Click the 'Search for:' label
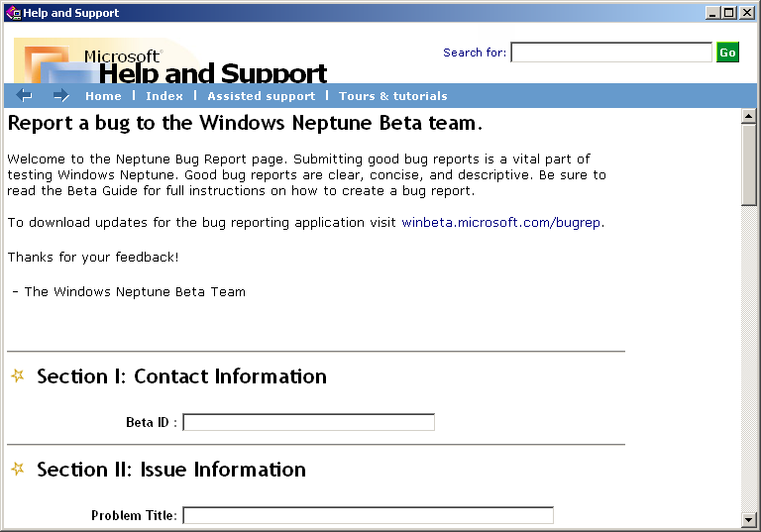The width and height of the screenshot is (761, 532). click(x=475, y=53)
